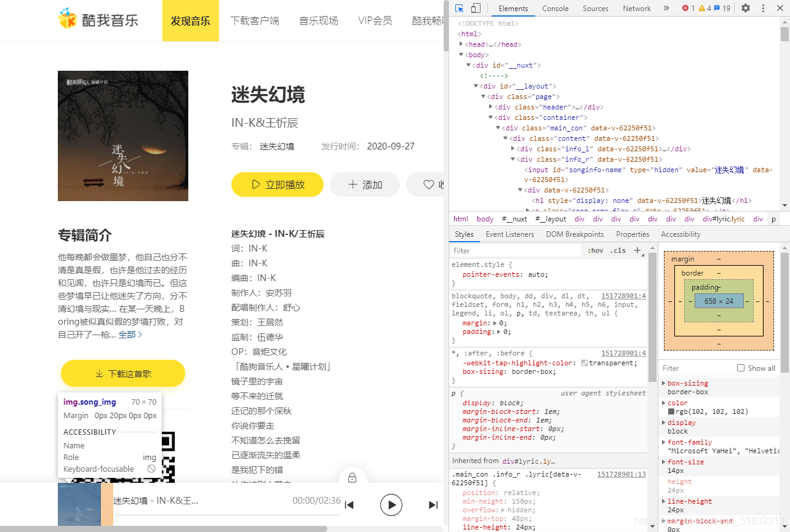Switch to Sources DevTools tab
This screenshot has width=790, height=532.
pyautogui.click(x=596, y=8)
